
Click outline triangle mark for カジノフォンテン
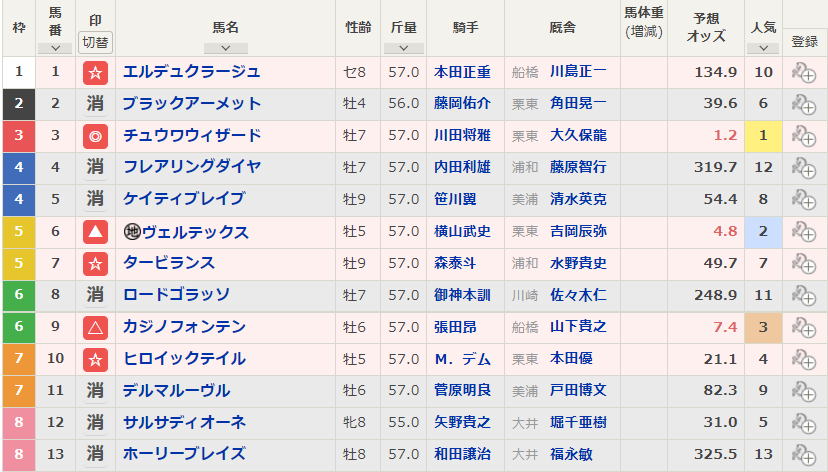click(x=95, y=328)
